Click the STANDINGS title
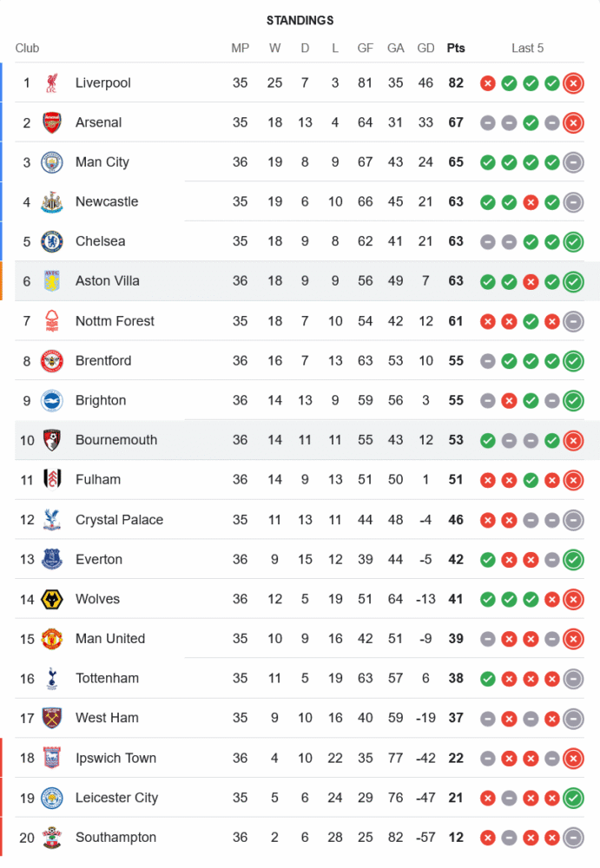Screen dimensions: 600x868 tap(300, 20)
